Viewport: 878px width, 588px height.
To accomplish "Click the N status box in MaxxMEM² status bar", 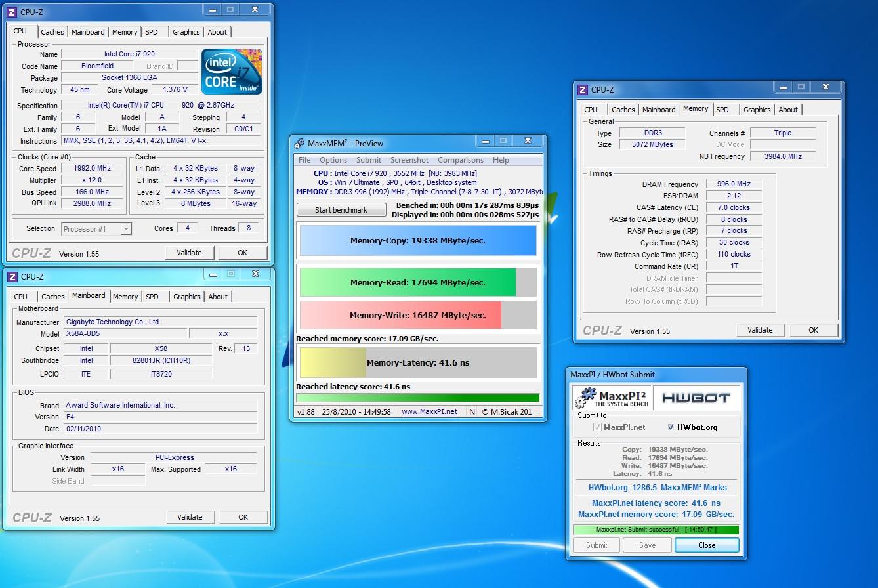I will [x=472, y=411].
